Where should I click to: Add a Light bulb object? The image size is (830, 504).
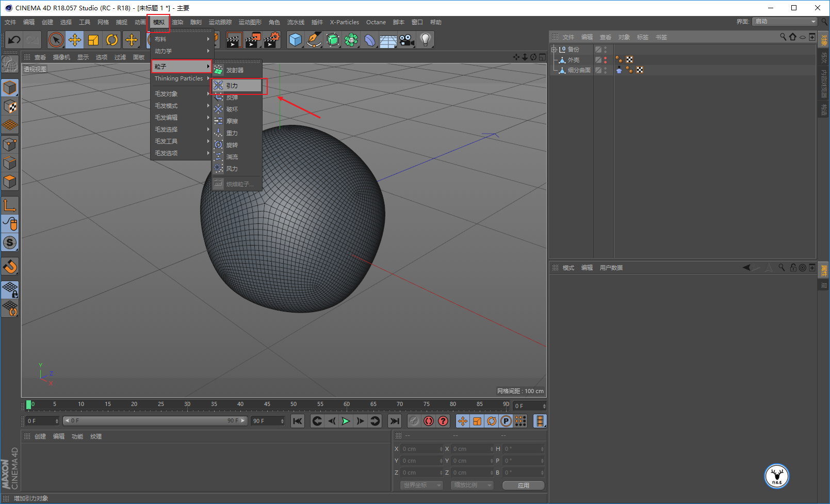pyautogui.click(x=426, y=40)
